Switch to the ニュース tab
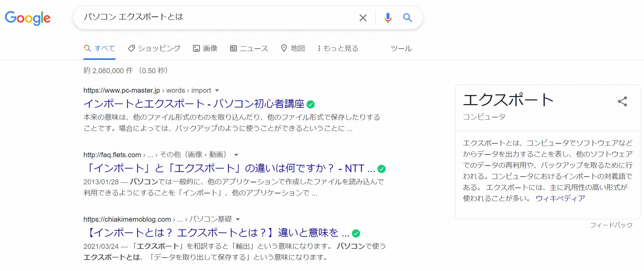This screenshot has width=644, height=271. pos(249,48)
